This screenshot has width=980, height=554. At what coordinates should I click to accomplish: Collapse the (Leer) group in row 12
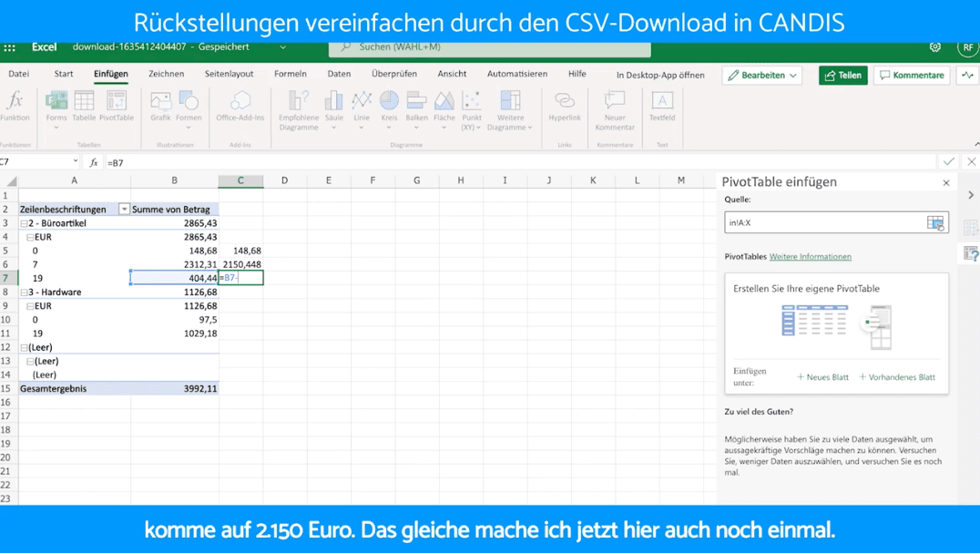coord(24,348)
